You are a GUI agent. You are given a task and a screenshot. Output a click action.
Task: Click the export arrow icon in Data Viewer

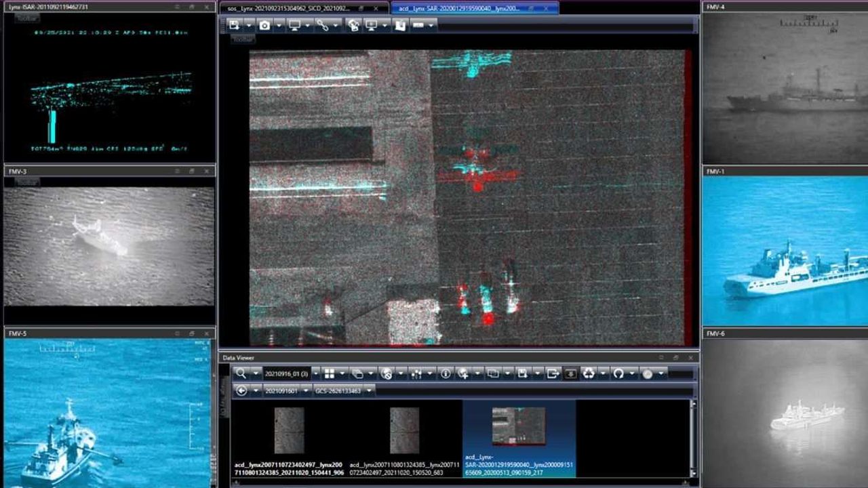[x=552, y=373]
